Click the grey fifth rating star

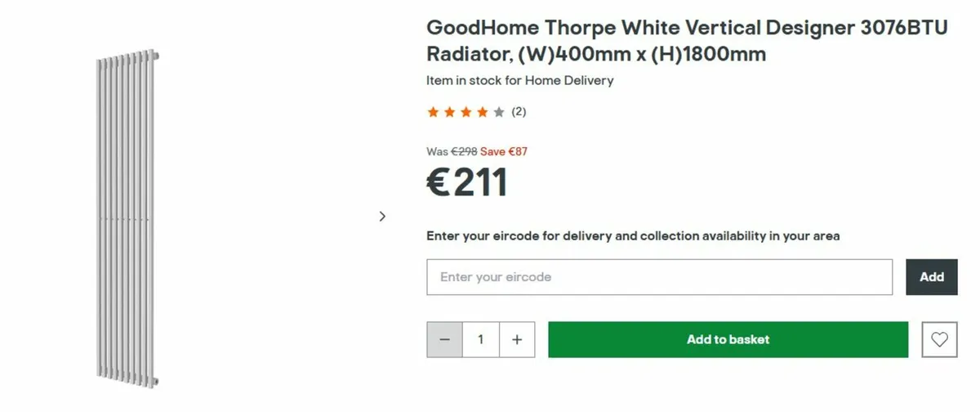(x=499, y=112)
